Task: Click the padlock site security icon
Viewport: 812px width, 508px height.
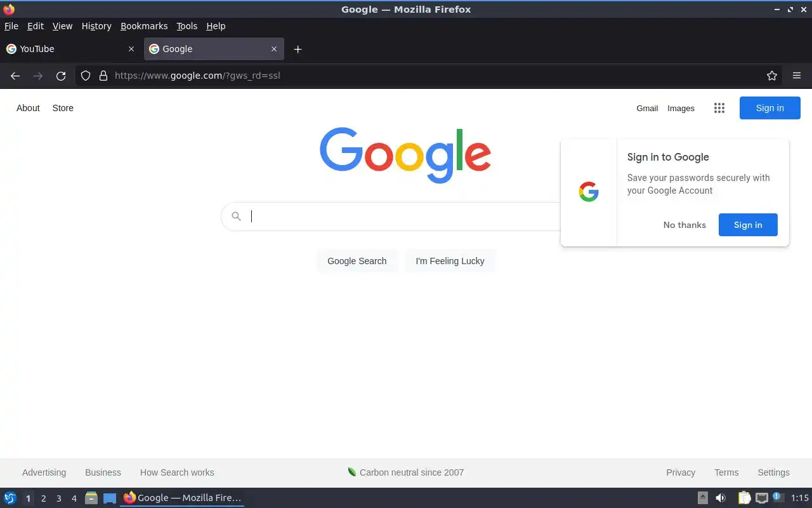Action: [103, 76]
